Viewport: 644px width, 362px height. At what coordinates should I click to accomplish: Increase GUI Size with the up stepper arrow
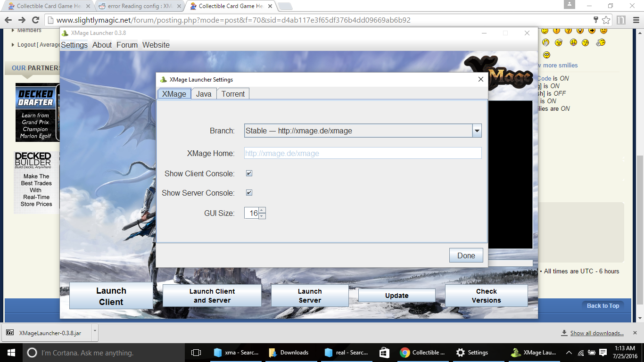pos(262,210)
